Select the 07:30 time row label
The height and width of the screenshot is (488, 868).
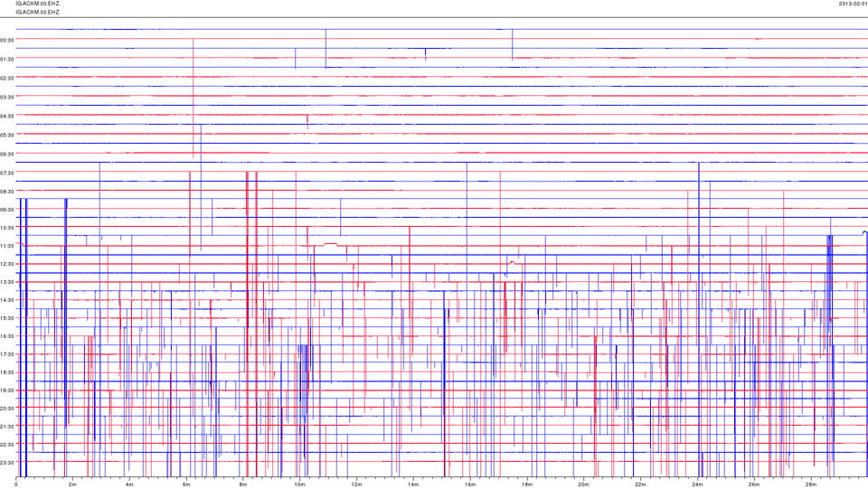pyautogui.click(x=7, y=173)
